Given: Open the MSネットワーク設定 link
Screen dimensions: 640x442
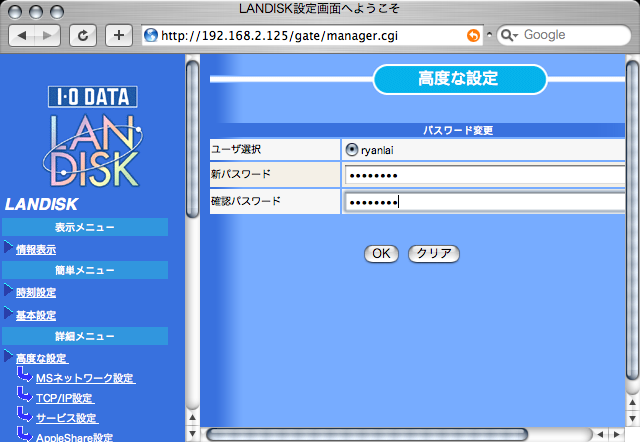Looking at the screenshot, I should [86, 378].
